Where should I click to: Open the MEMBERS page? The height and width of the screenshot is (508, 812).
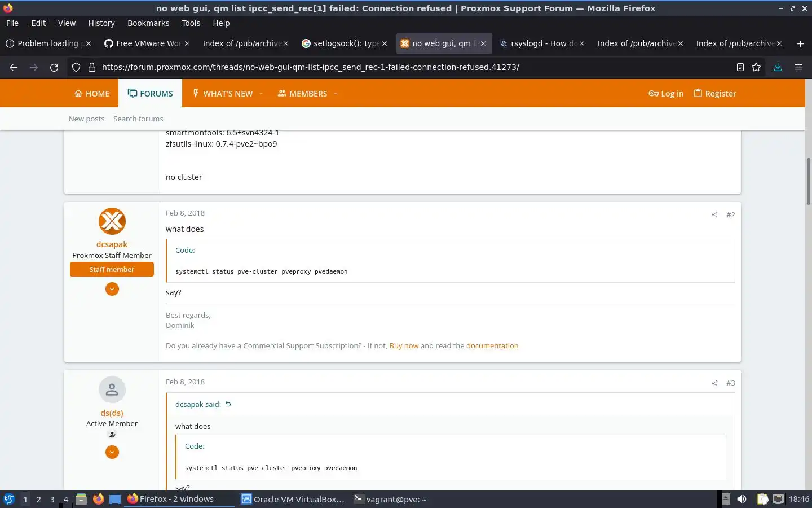[303, 94]
